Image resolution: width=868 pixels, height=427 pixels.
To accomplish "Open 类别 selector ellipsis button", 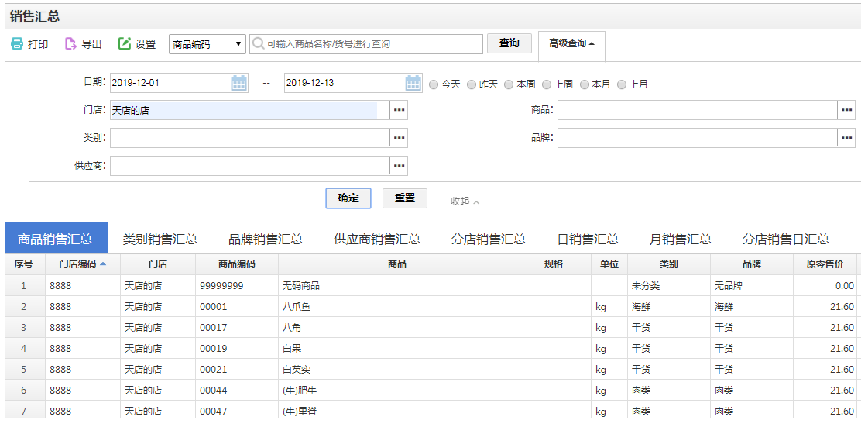I will [399, 138].
